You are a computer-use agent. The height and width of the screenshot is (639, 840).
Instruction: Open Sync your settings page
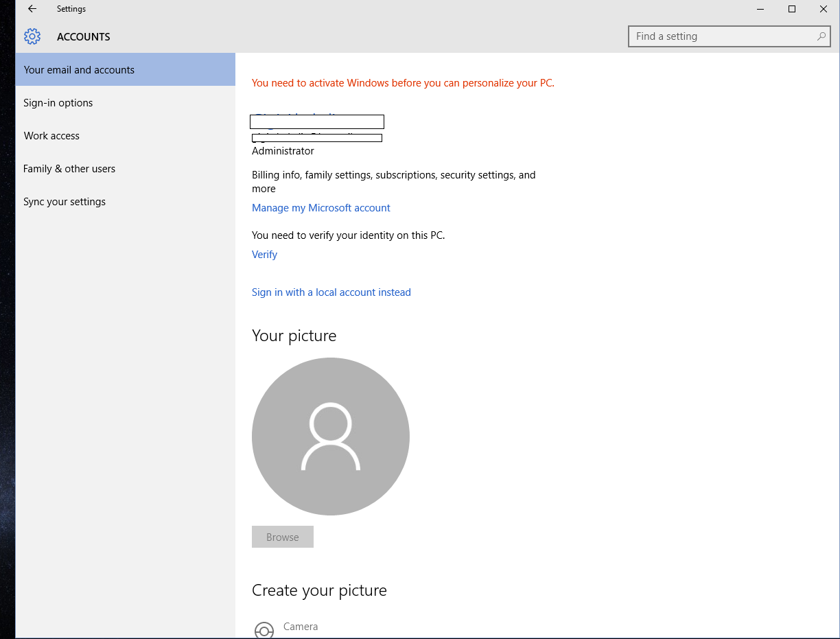point(65,201)
